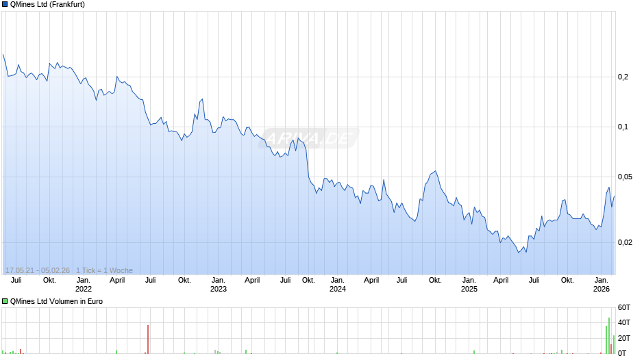Click the 2022 year label
The width and height of the screenshot is (644, 360).
[x=84, y=289]
